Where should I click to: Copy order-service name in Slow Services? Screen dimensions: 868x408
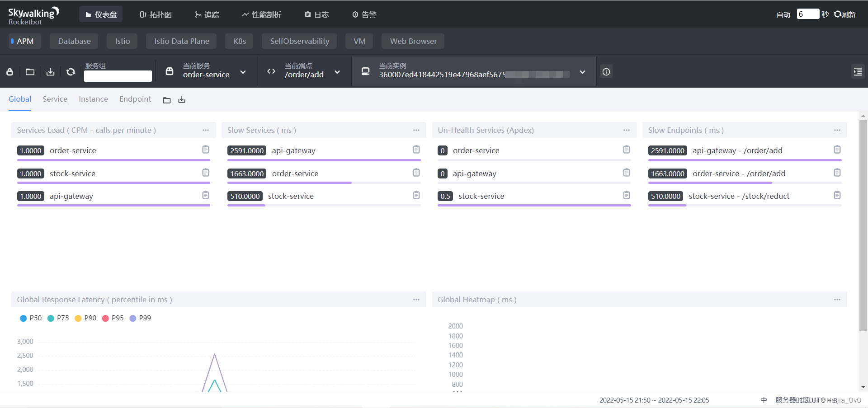tap(416, 173)
